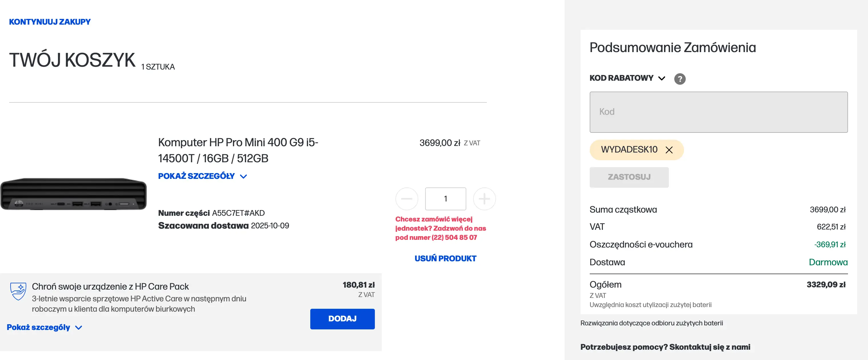Click the WYDADESK10 coupon chip label
Viewport: 868px width, 360px height.
point(629,149)
